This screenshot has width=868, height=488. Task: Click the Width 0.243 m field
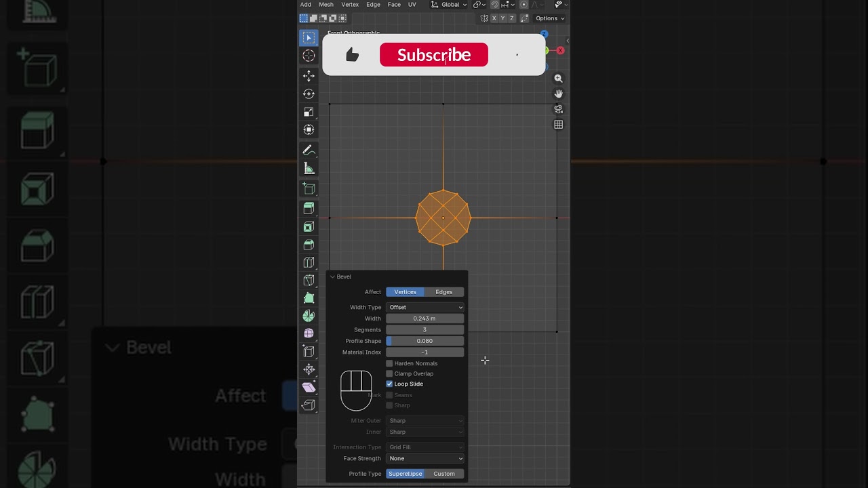(x=425, y=319)
